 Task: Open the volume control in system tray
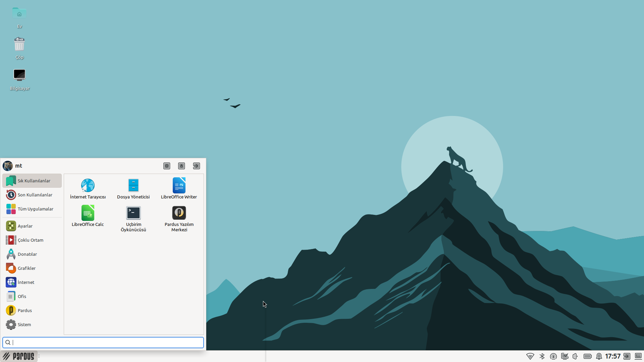(x=576, y=356)
